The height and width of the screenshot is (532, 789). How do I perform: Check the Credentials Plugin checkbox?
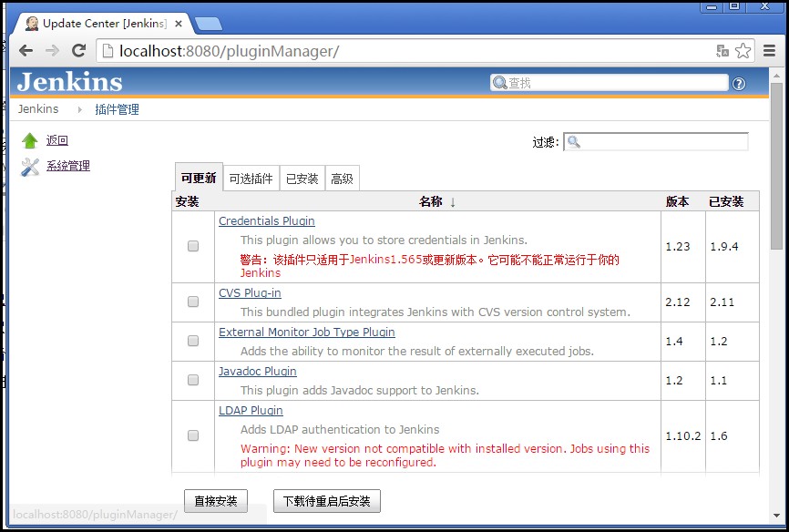click(x=193, y=246)
